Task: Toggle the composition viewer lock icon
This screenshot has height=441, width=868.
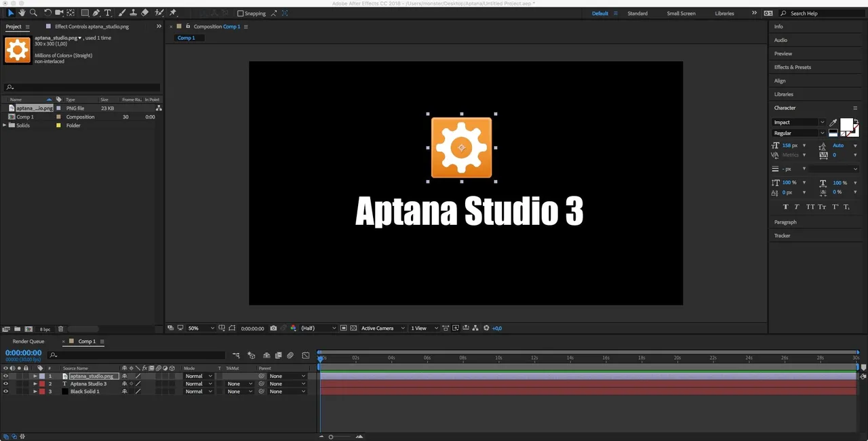Action: point(188,26)
